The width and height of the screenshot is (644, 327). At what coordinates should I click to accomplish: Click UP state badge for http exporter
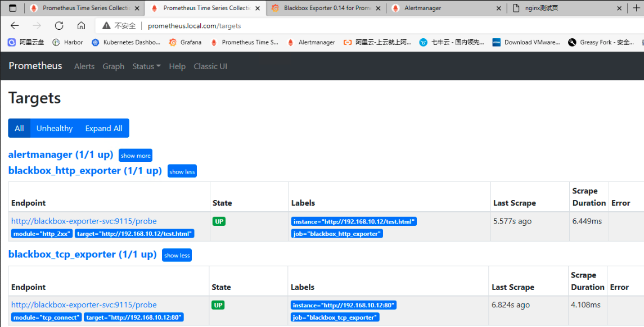tap(219, 221)
